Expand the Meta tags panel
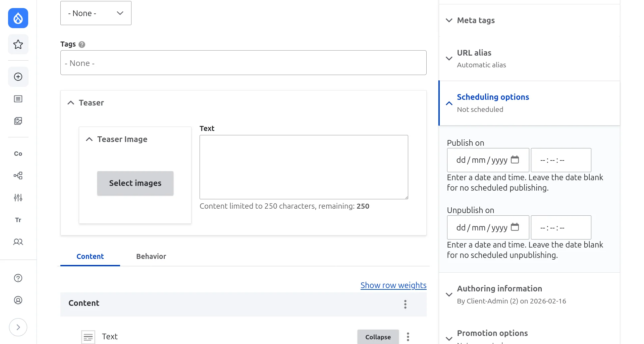The width and height of the screenshot is (644, 344). pos(476,20)
